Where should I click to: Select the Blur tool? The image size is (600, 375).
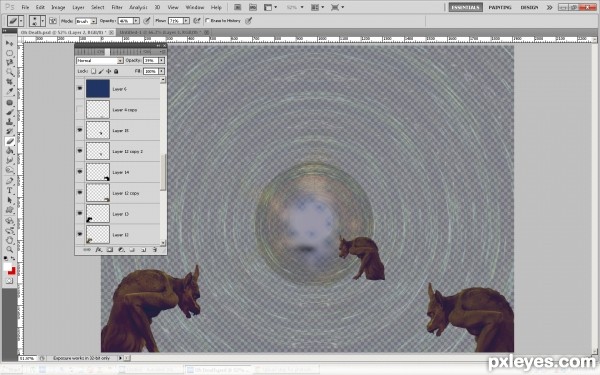pos(10,160)
